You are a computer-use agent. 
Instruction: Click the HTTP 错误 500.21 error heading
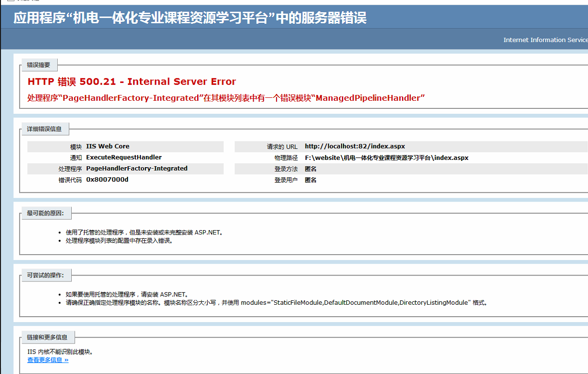tap(132, 81)
